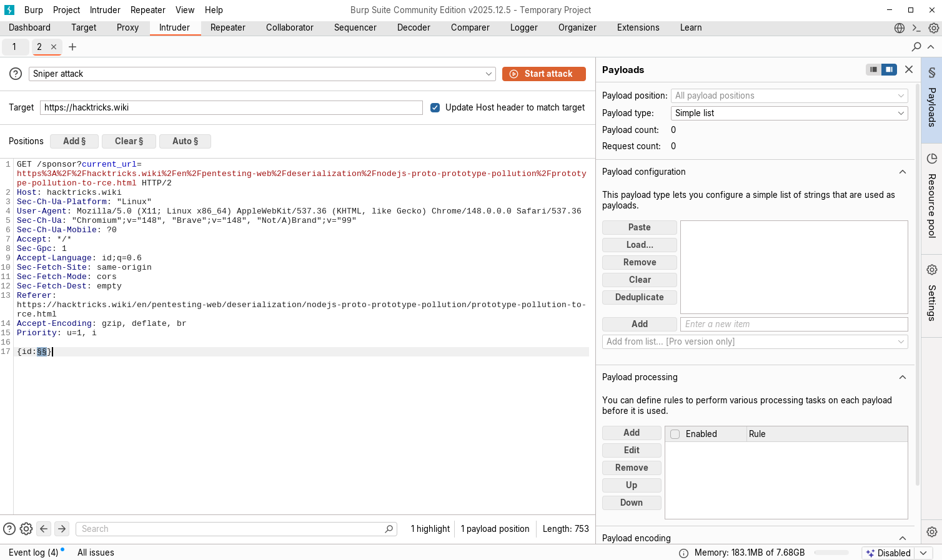
Task: Open the Burp menu
Action: click(x=34, y=10)
